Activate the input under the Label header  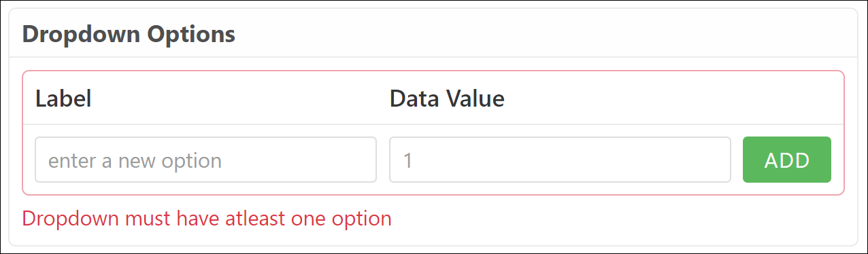pyautogui.click(x=205, y=160)
